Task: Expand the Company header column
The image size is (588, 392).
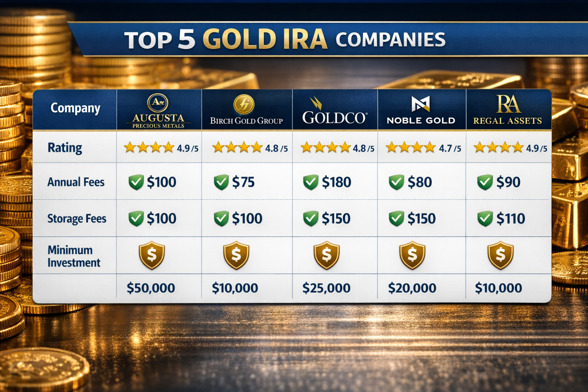Action: [75, 108]
